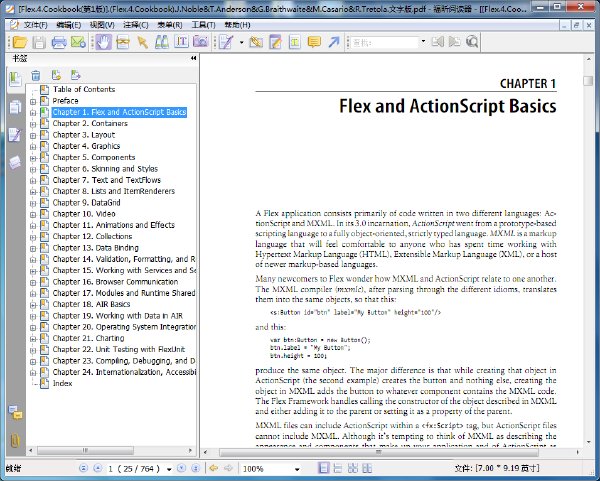Open the magnifier advanced search icon
Image resolution: width=600 pixels, height=481 pixels.
tap(472, 42)
